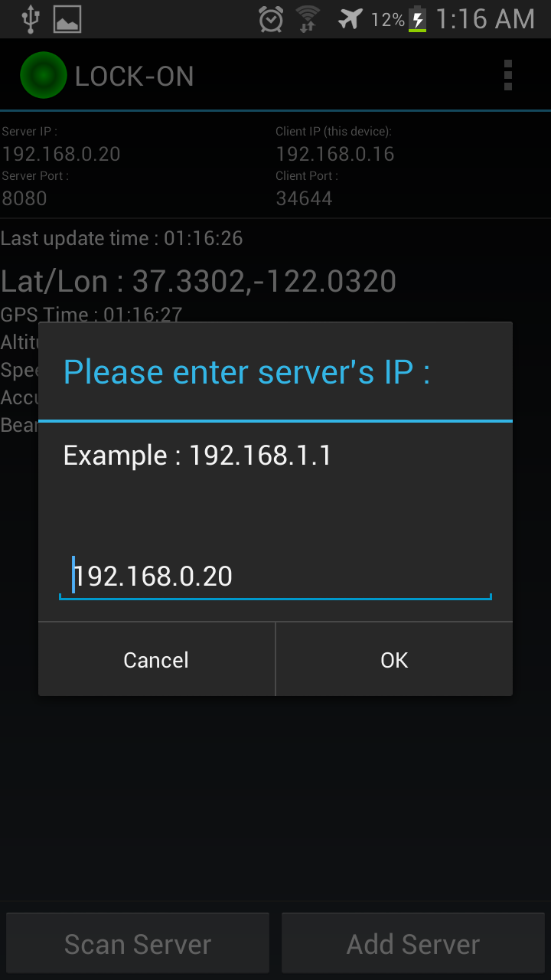The image size is (551, 980).
Task: Tap the picture notification icon
Action: coord(67,19)
